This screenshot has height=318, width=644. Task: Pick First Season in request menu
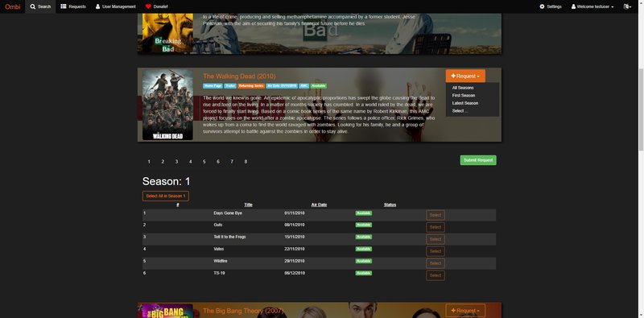(x=464, y=95)
